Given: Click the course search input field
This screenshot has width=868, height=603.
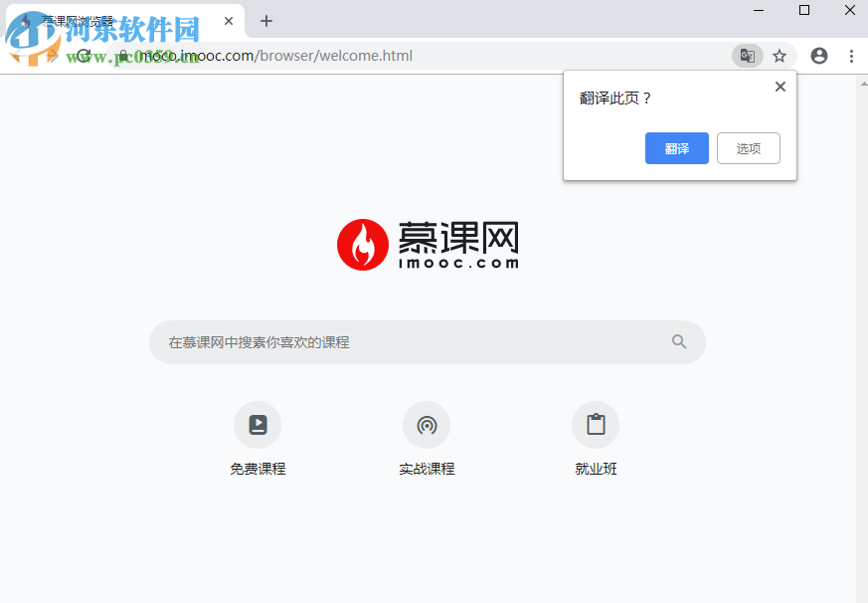Looking at the screenshot, I should coord(398,341).
